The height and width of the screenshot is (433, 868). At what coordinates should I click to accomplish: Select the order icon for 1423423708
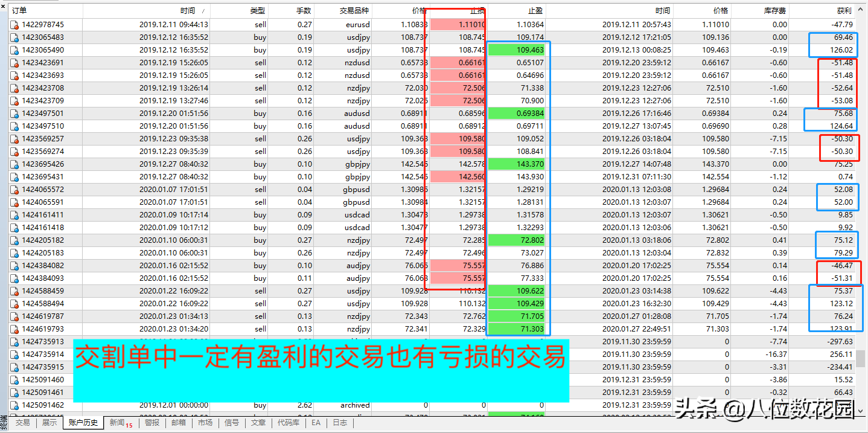[x=15, y=88]
